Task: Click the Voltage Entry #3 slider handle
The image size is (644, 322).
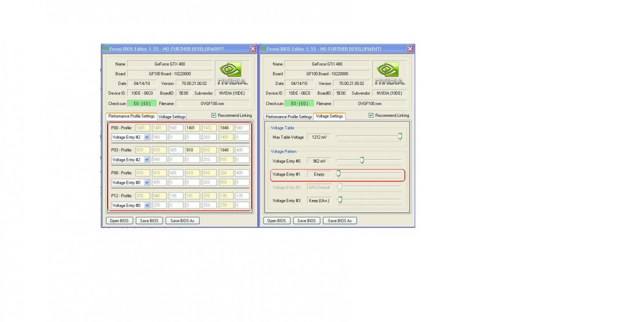Action: tap(340, 200)
